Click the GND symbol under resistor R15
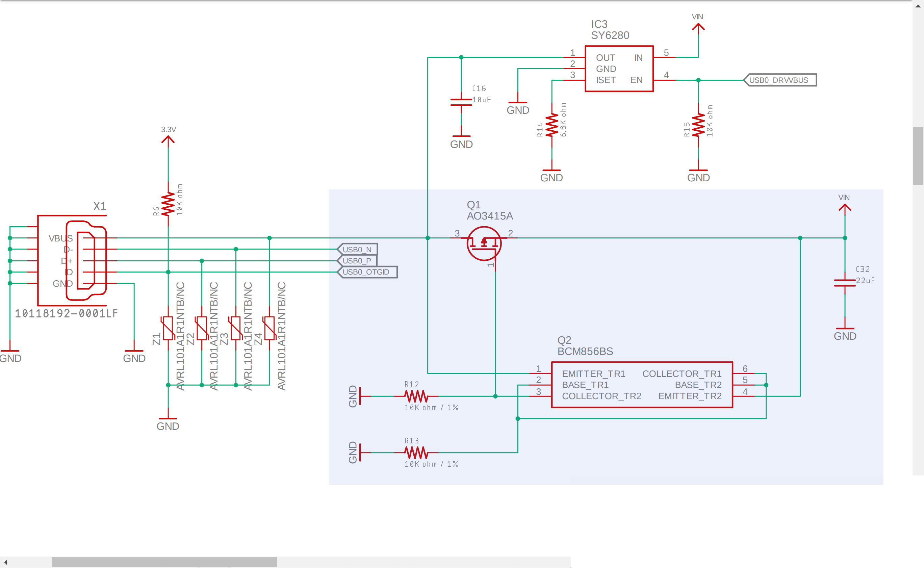This screenshot has height=568, width=924. [698, 176]
